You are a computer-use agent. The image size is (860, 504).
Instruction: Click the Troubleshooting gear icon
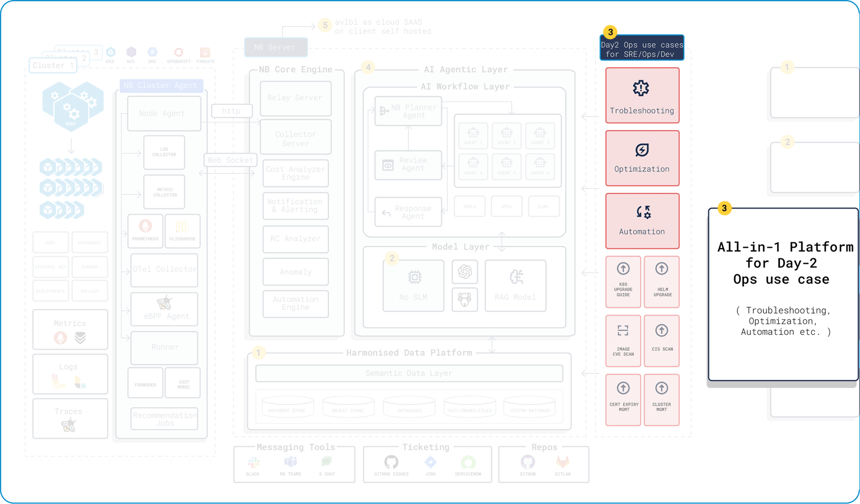(x=641, y=88)
